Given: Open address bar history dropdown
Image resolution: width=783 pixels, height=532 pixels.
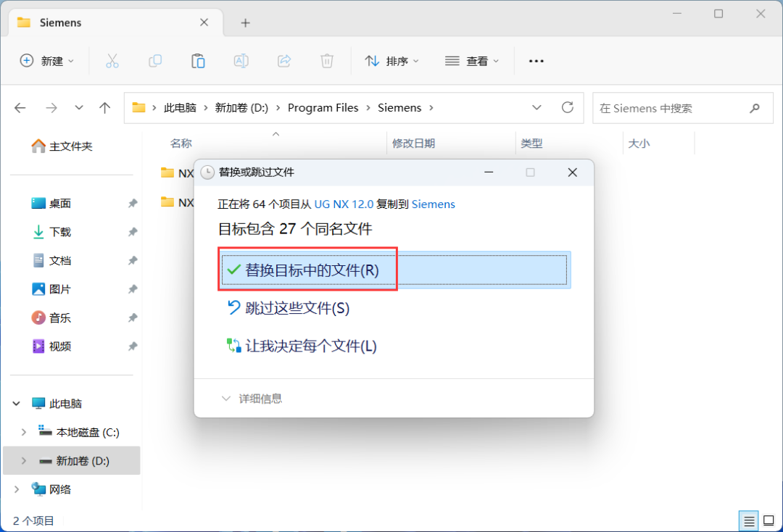Looking at the screenshot, I should (536, 108).
